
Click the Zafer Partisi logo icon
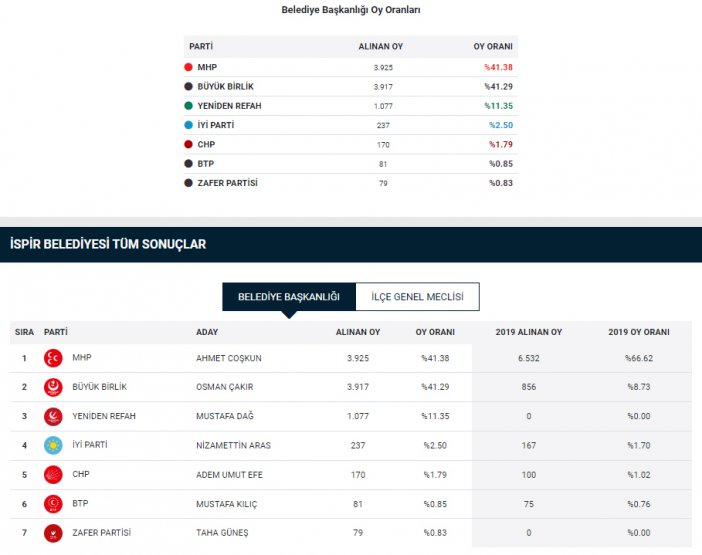53,533
